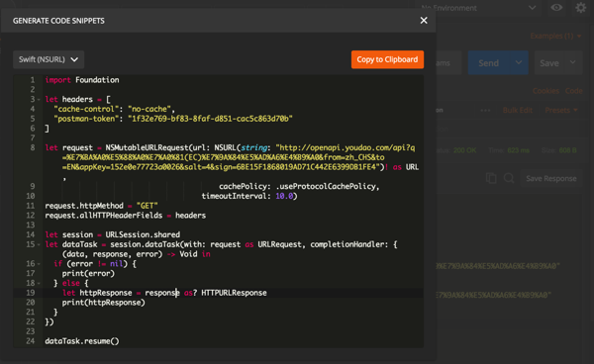Click the Send button in background window
Image resolution: width=594 pixels, height=364 pixels.
489,63
